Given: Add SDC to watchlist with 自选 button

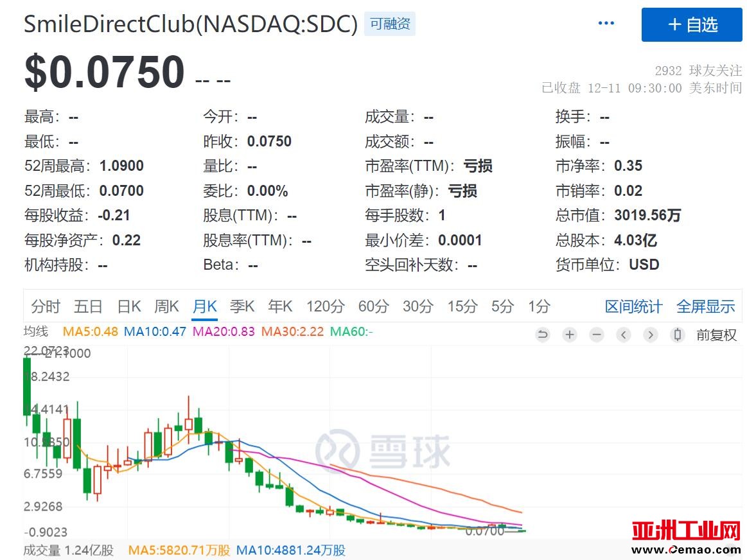Looking at the screenshot, I should (x=692, y=25).
